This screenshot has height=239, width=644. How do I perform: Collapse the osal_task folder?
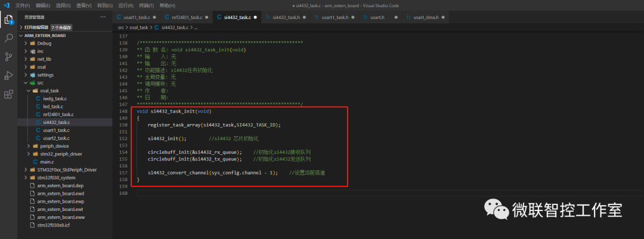coord(49,91)
